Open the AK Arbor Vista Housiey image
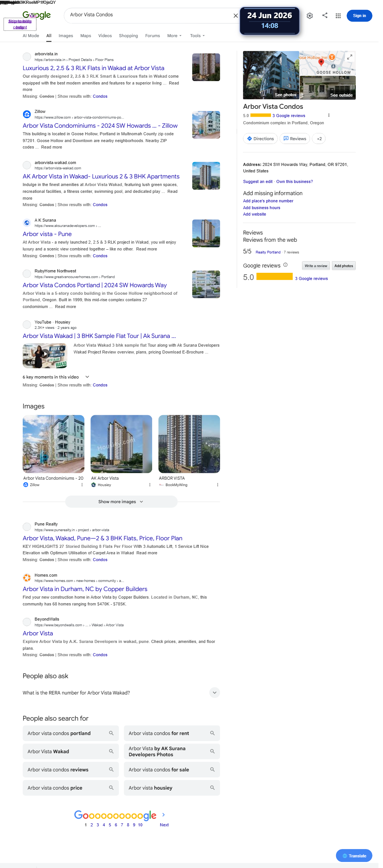The height and width of the screenshot is (868, 383). click(121, 444)
